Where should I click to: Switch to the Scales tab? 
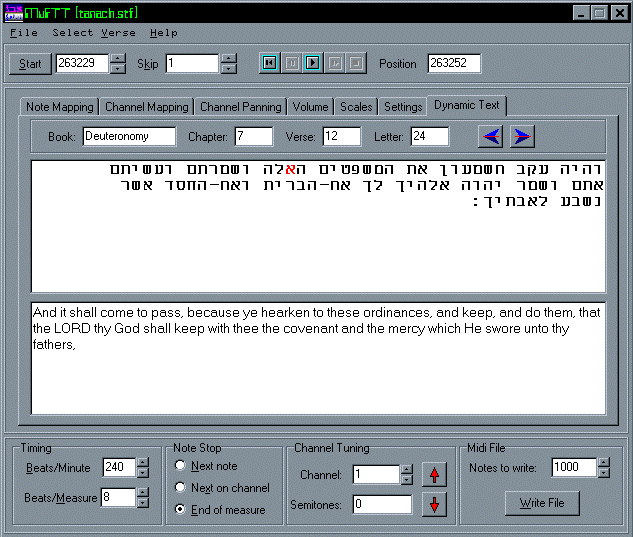tap(356, 107)
